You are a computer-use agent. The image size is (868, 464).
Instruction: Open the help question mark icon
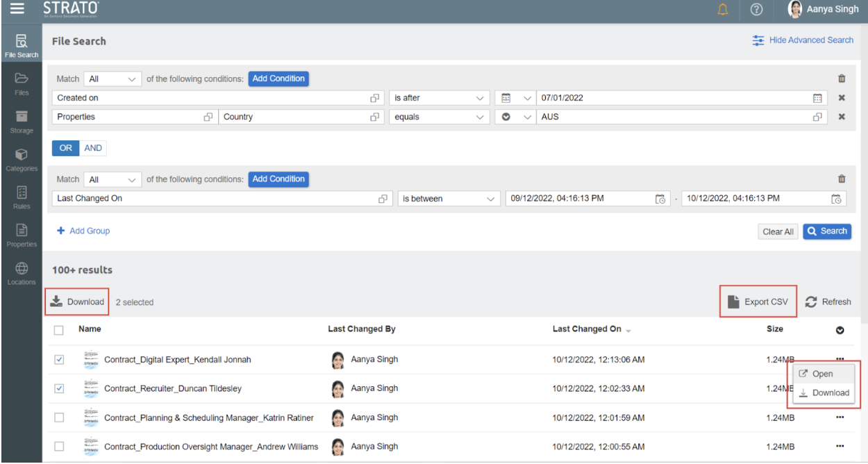pyautogui.click(x=757, y=10)
